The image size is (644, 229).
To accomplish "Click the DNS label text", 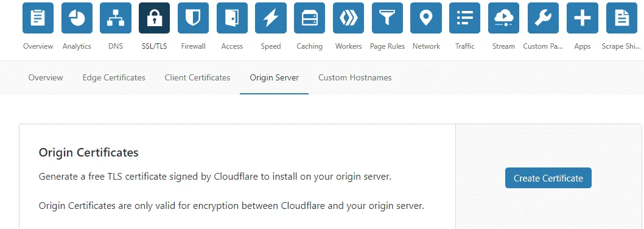I will [x=116, y=46].
